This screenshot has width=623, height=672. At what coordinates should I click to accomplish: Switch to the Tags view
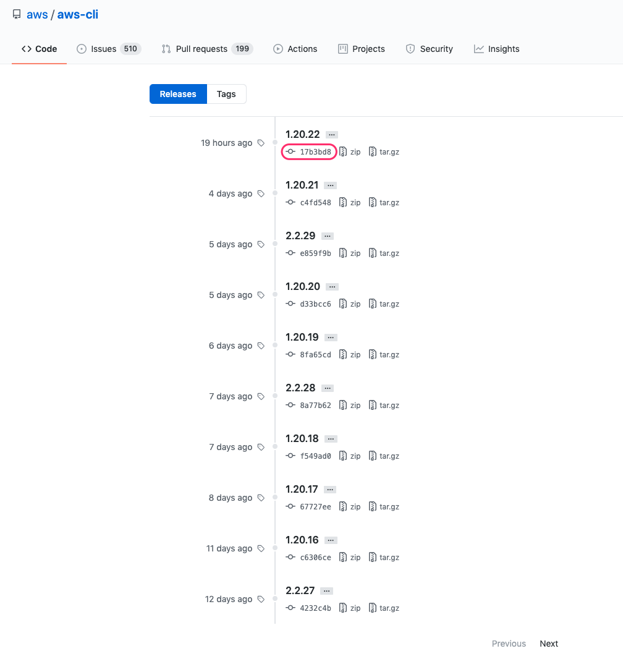coord(226,93)
